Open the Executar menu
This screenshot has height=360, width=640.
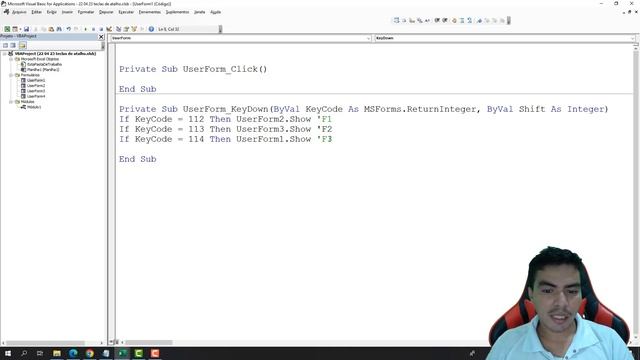(126, 12)
